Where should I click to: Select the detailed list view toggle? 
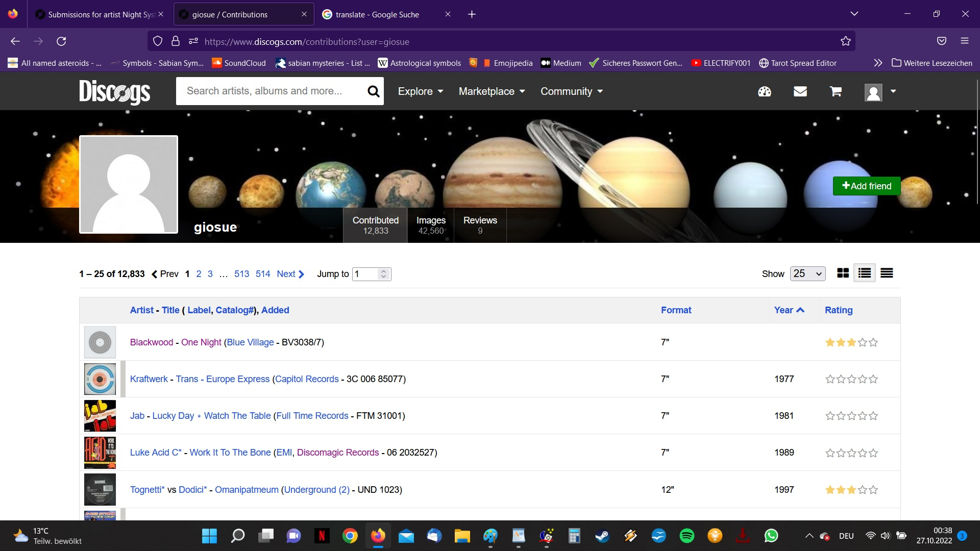tap(865, 273)
